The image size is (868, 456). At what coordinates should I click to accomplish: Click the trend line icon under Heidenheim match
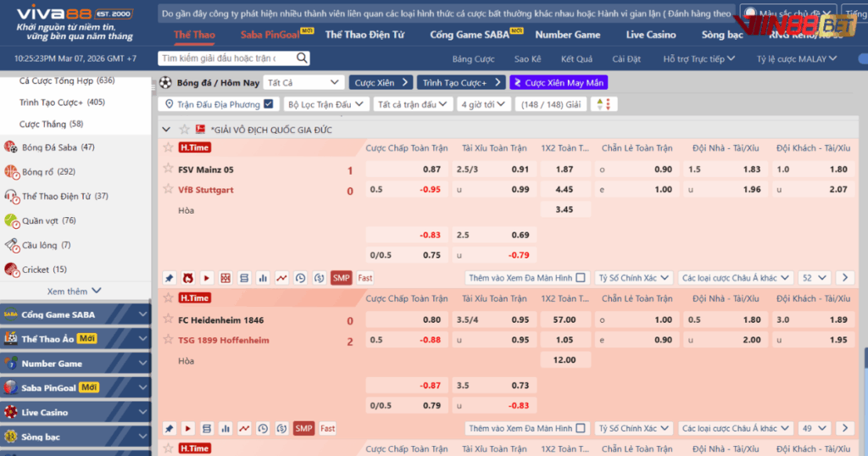point(244,429)
